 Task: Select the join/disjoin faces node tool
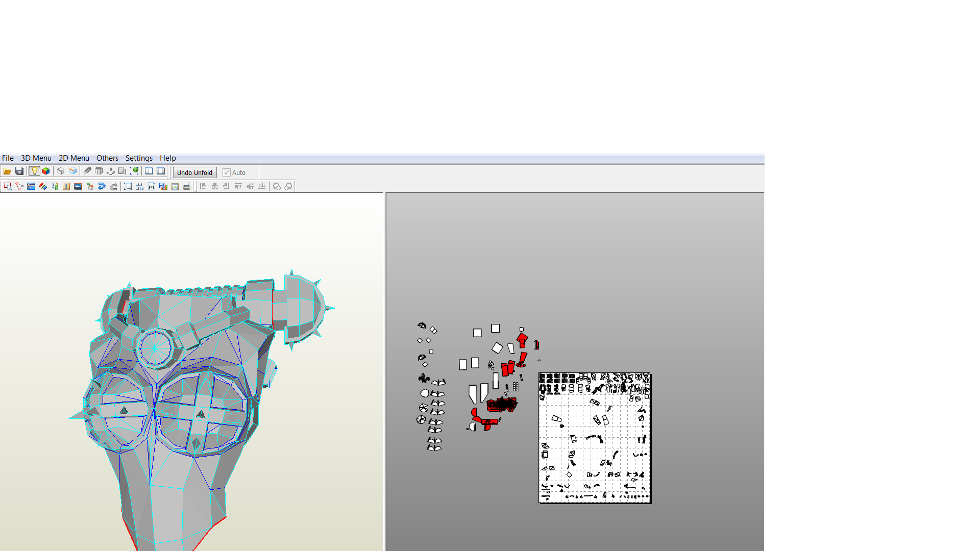pyautogui.click(x=19, y=187)
